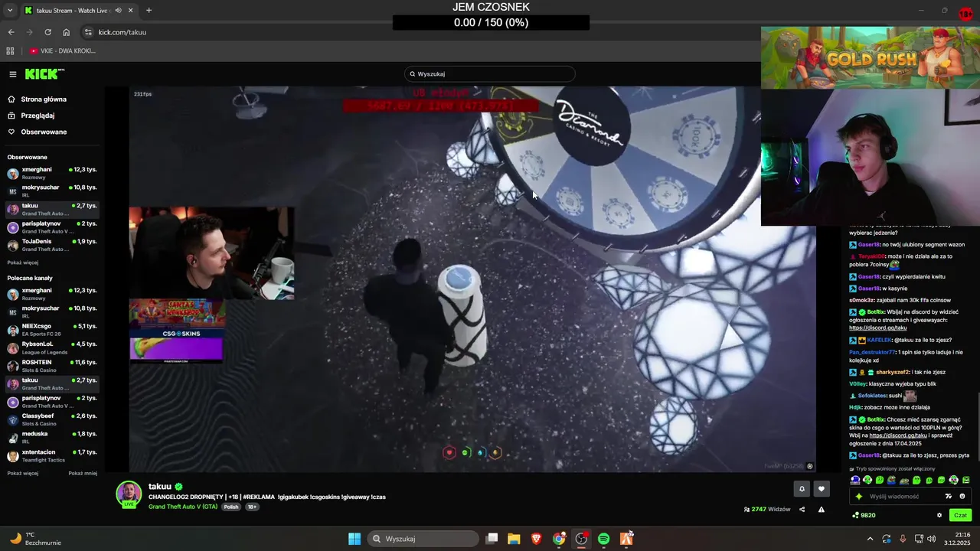The width and height of the screenshot is (980, 551).
Task: Send message with the Czat button
Action: coord(960,515)
